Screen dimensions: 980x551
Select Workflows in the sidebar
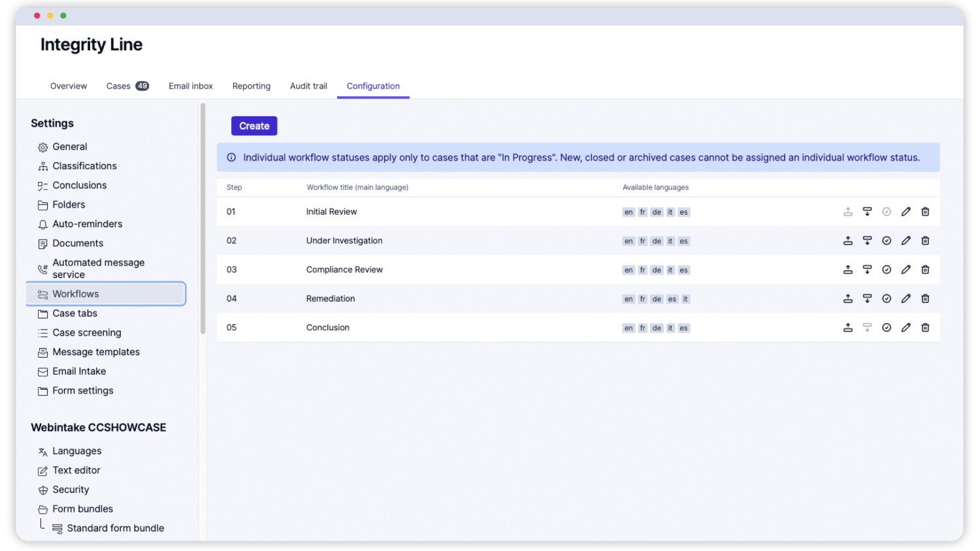pyautogui.click(x=106, y=294)
